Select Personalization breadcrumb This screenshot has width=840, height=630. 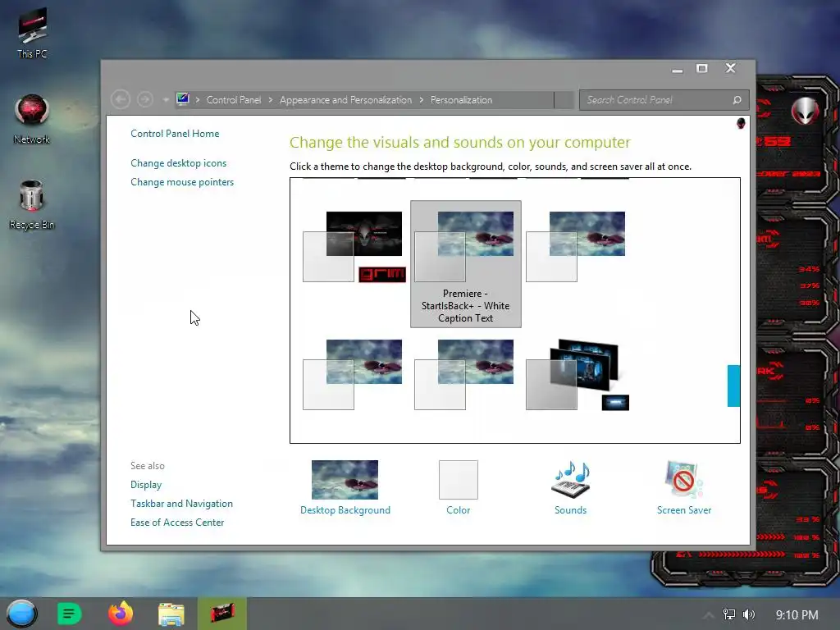pyautogui.click(x=461, y=100)
